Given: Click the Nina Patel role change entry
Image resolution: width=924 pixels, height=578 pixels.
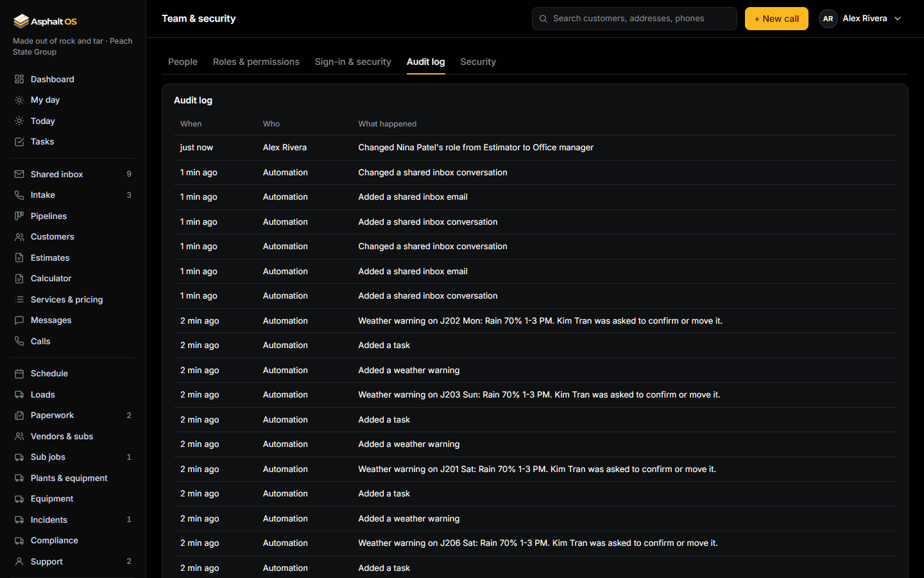Looking at the screenshot, I should click(x=535, y=148).
